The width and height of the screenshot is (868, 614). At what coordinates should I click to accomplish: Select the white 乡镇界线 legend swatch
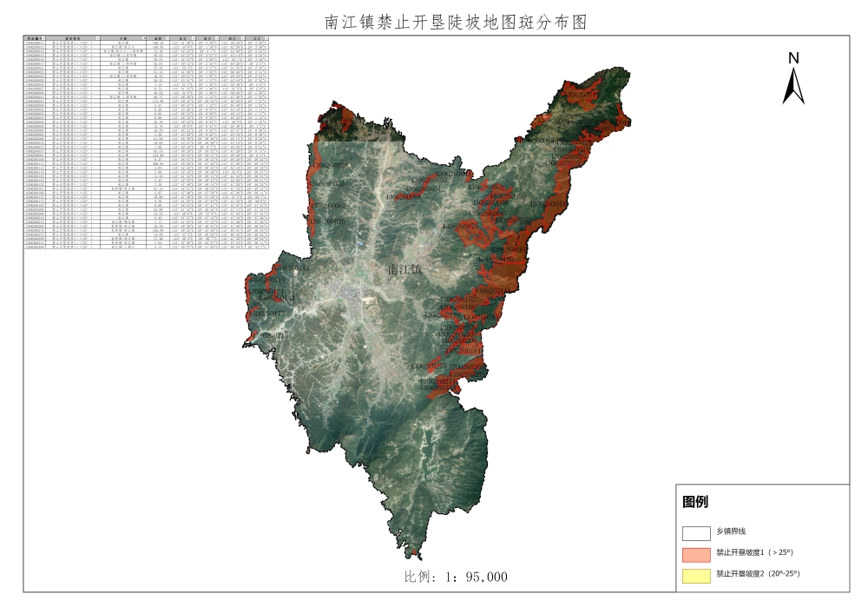tap(696, 533)
